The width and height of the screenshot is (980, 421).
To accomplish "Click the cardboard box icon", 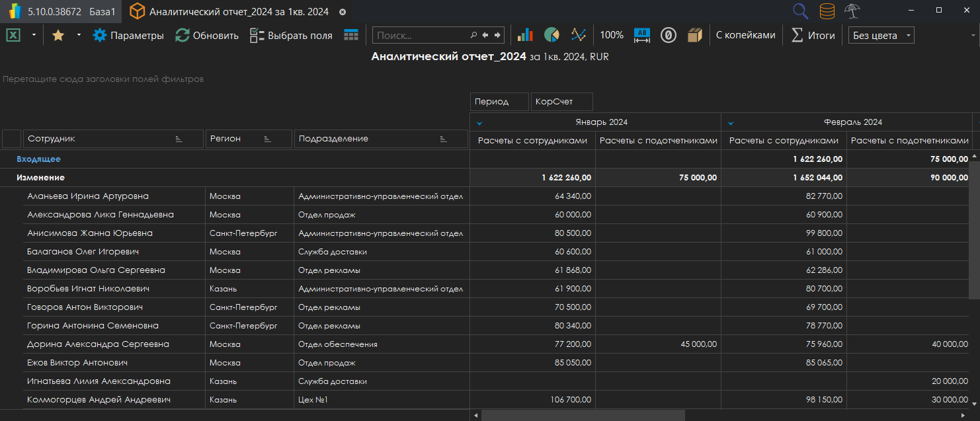I will (694, 36).
